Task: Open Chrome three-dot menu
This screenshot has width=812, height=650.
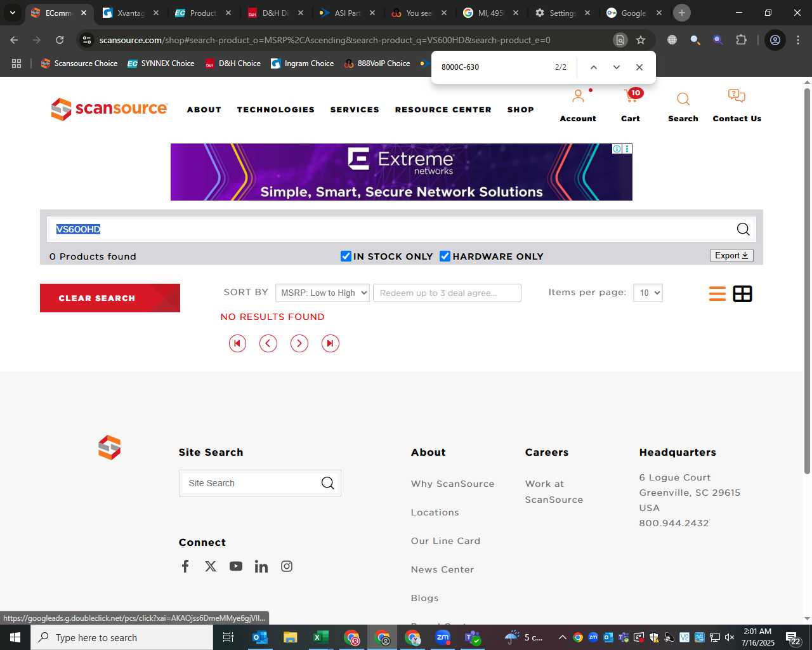Action: [x=797, y=40]
